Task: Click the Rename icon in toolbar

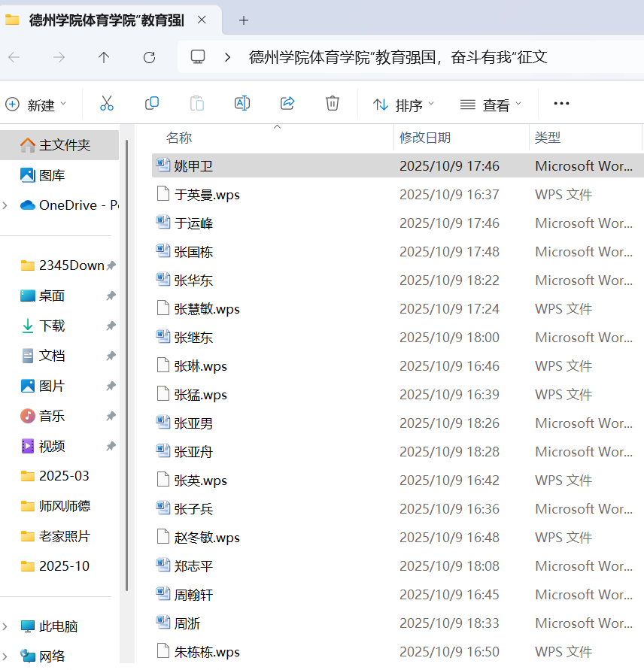Action: (242, 104)
